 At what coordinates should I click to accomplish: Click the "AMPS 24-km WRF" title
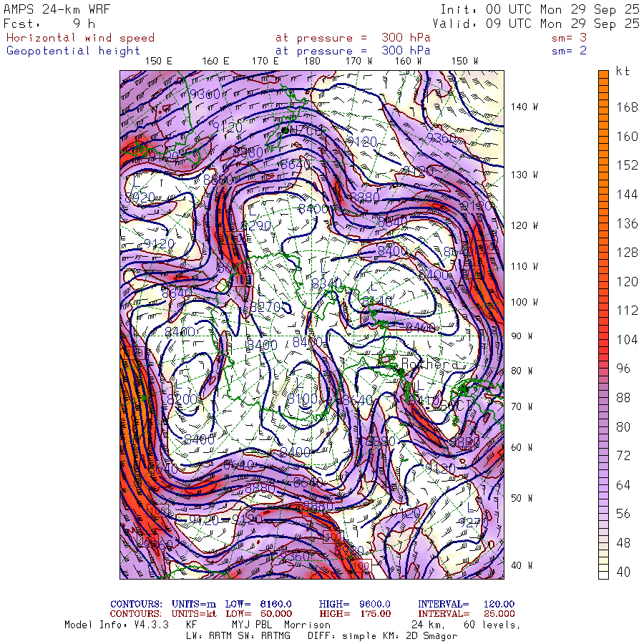(x=57, y=9)
